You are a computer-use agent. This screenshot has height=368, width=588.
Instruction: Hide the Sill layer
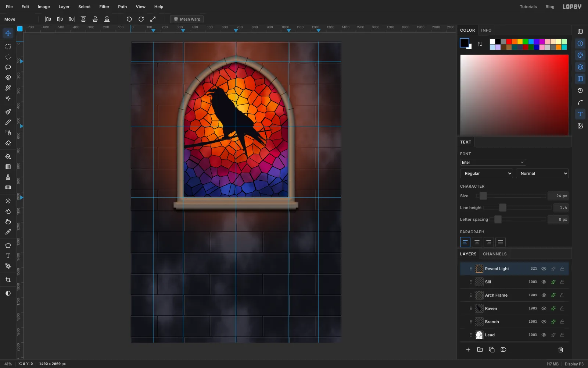tap(544, 282)
